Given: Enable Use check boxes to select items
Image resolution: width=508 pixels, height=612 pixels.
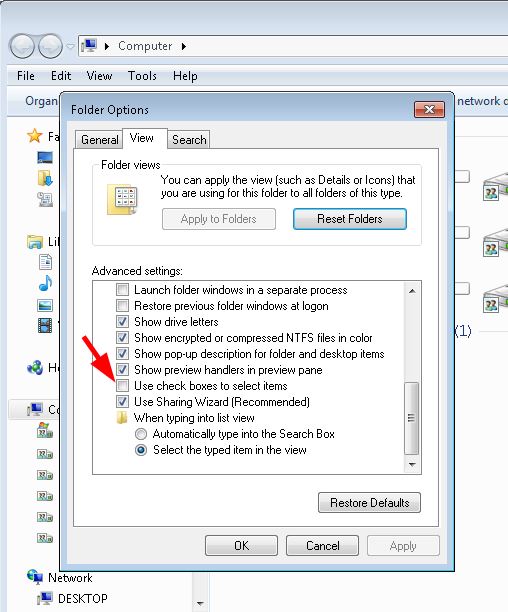Looking at the screenshot, I should (123, 386).
